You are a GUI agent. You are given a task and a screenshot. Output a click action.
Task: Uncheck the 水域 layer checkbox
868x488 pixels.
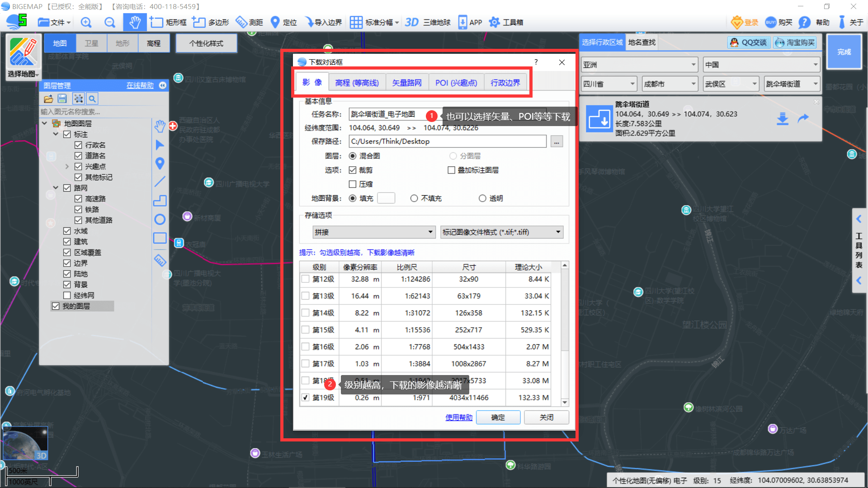click(x=67, y=231)
